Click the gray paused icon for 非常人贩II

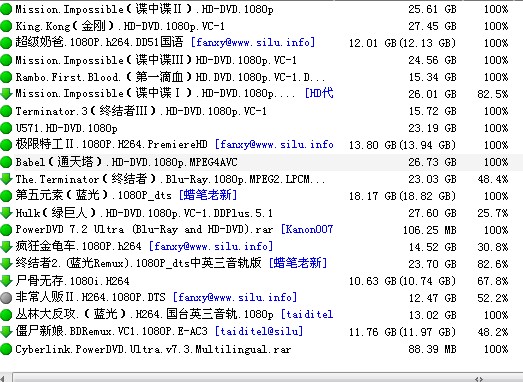[x=6, y=298]
